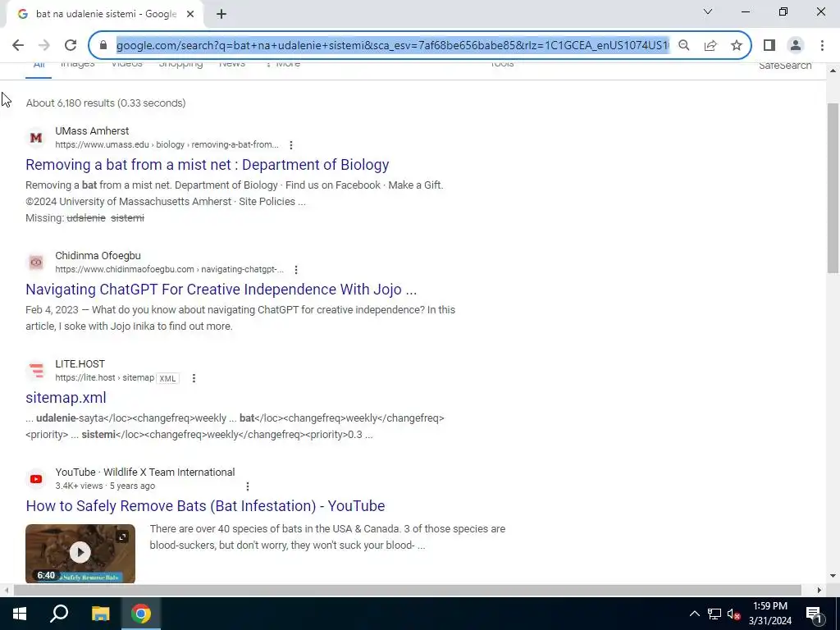Image resolution: width=840 pixels, height=630 pixels.
Task: Click the Chidinma Ofoegbu favicon
Action: [36, 262]
